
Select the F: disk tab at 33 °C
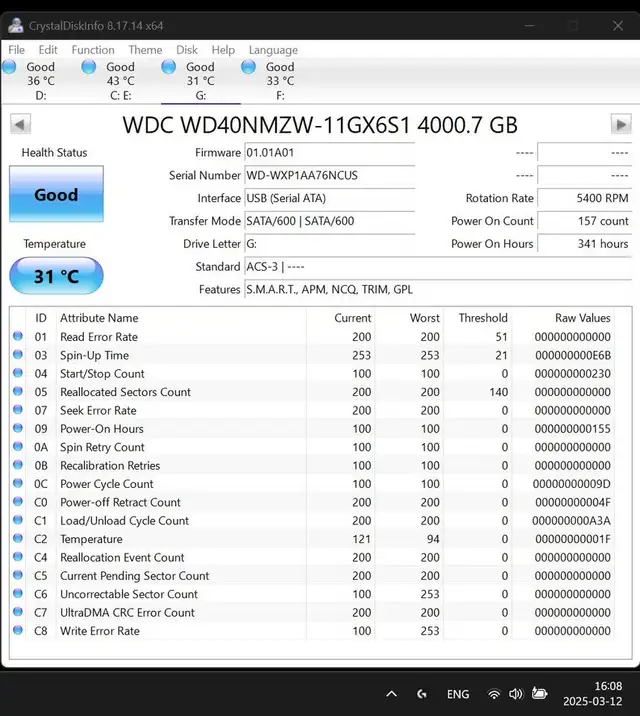pyautogui.click(x=280, y=81)
